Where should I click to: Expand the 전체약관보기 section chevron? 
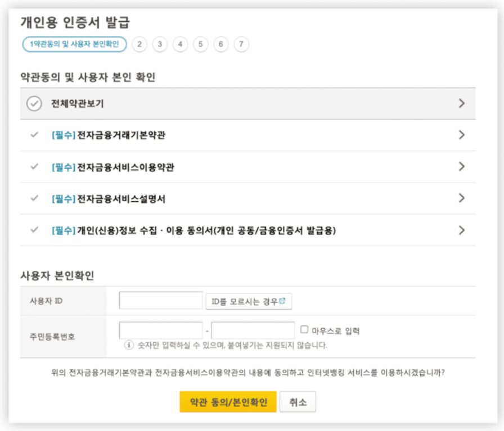pos(462,103)
